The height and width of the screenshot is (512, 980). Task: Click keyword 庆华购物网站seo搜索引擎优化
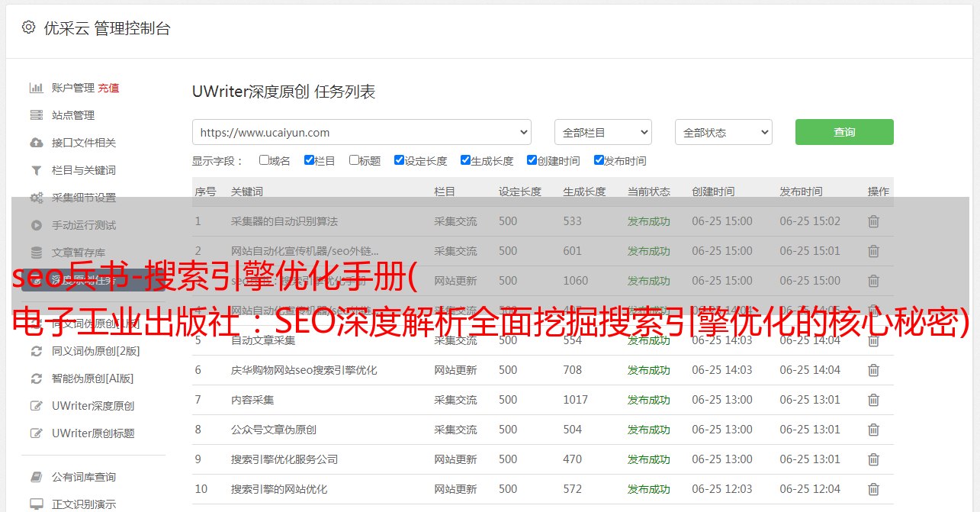304,370
